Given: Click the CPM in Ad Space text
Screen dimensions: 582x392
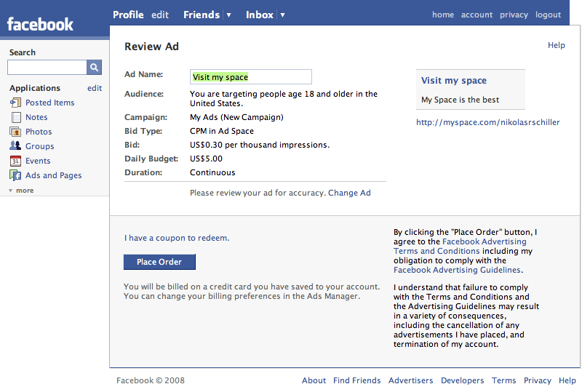Looking at the screenshot, I should tap(222, 131).
